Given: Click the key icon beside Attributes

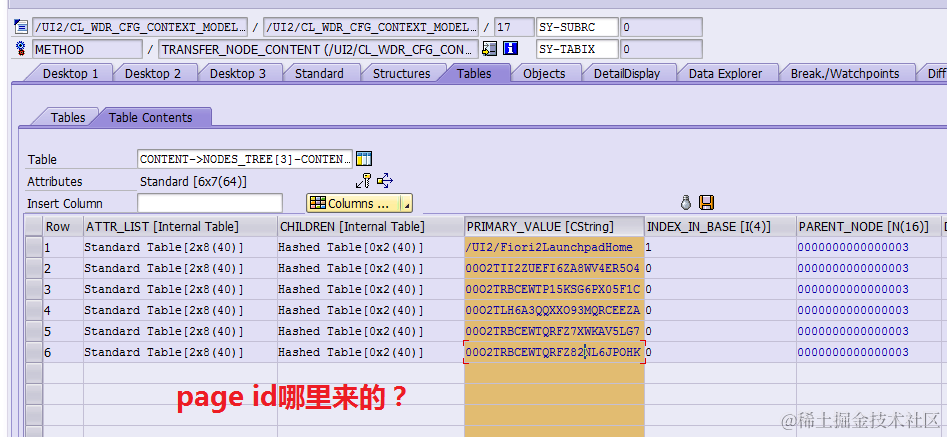Looking at the screenshot, I should coord(363,180).
